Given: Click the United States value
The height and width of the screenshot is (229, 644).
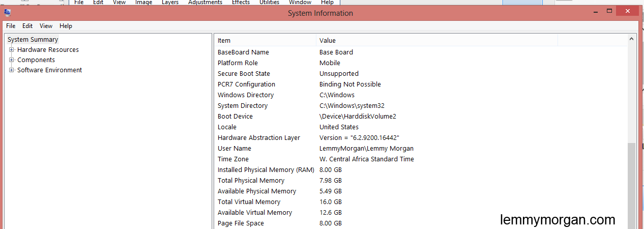Looking at the screenshot, I should pyautogui.click(x=339, y=127).
